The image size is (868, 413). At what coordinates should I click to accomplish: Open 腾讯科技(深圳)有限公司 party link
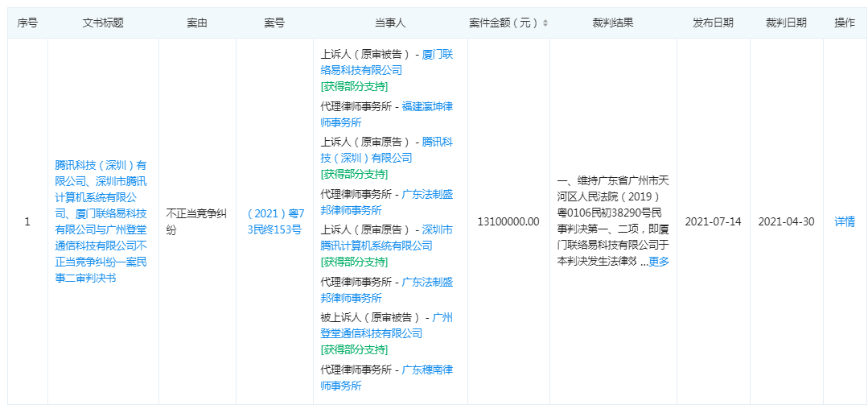coord(386,150)
